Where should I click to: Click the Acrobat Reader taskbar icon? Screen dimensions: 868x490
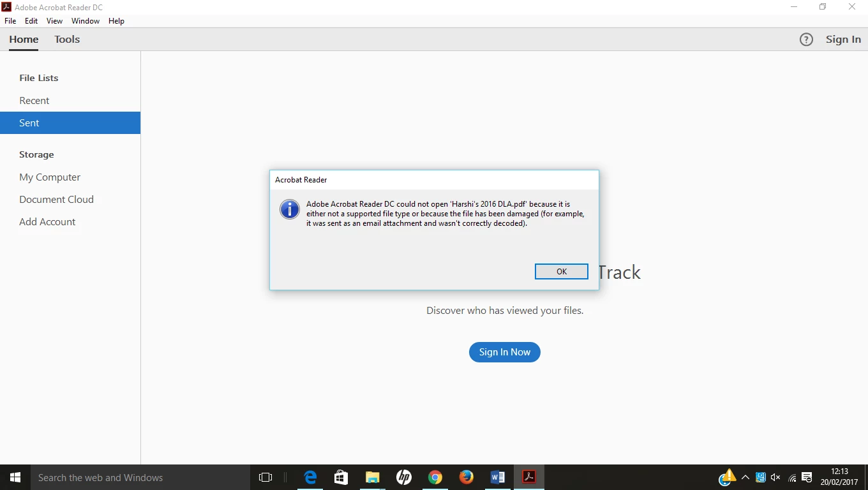coord(529,477)
